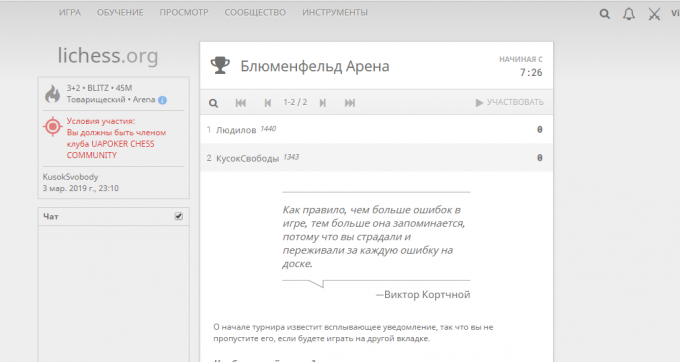This screenshot has height=362, width=680.
Task: Select player Людилов row
Action: 376,129
